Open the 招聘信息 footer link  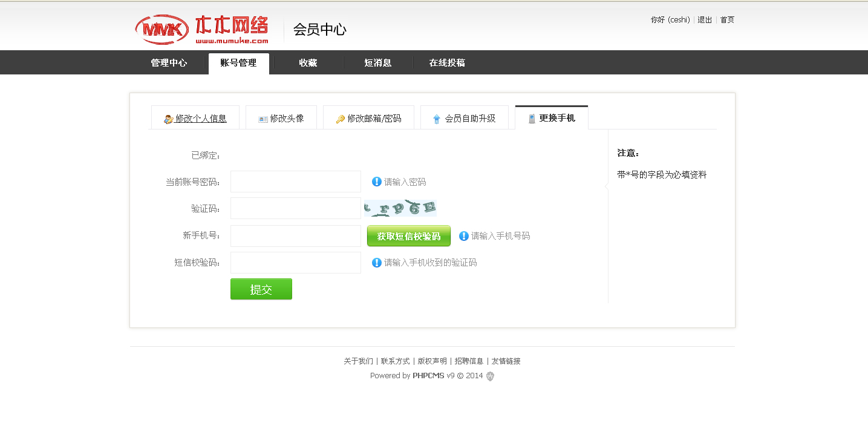(469, 361)
